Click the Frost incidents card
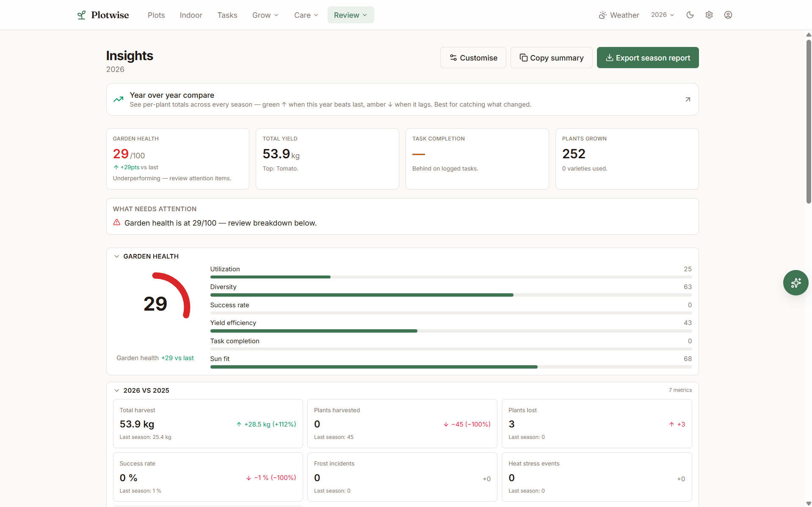The height and width of the screenshot is (507, 812). [x=402, y=477]
